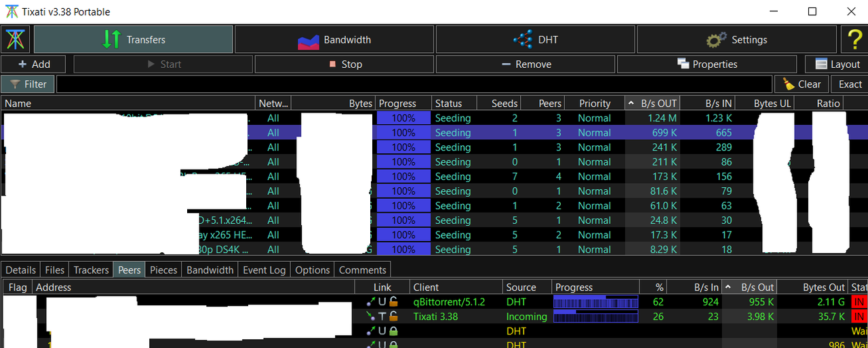Sort transfers by Name column
868x348 pixels.
[129, 103]
